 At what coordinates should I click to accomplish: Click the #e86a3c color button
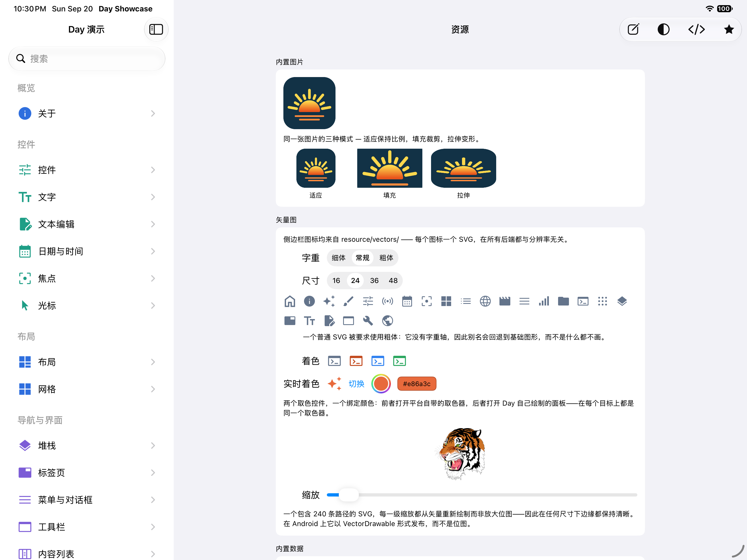pyautogui.click(x=417, y=384)
